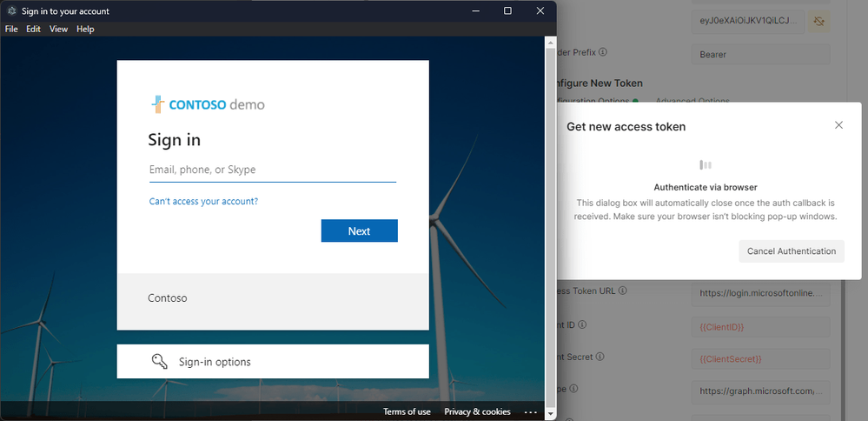Screen dimensions: 868x421
Task: Close the Get new access token dialog
Action: coord(838,125)
